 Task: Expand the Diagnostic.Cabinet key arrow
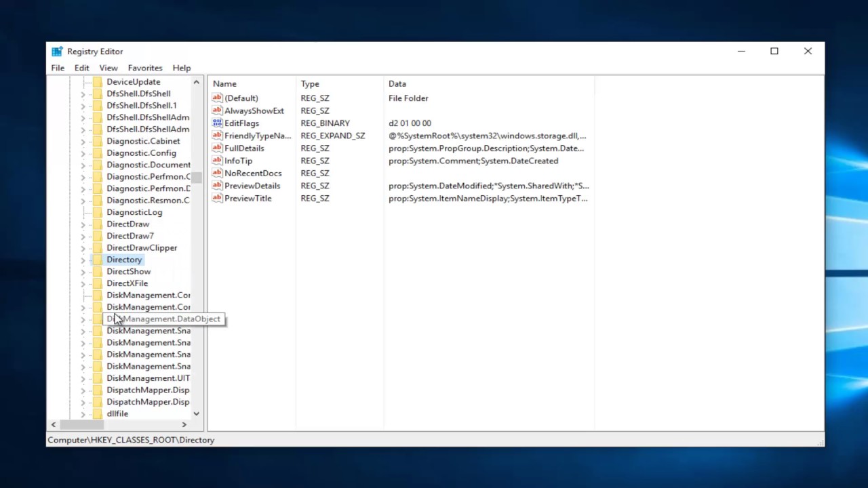click(x=83, y=142)
